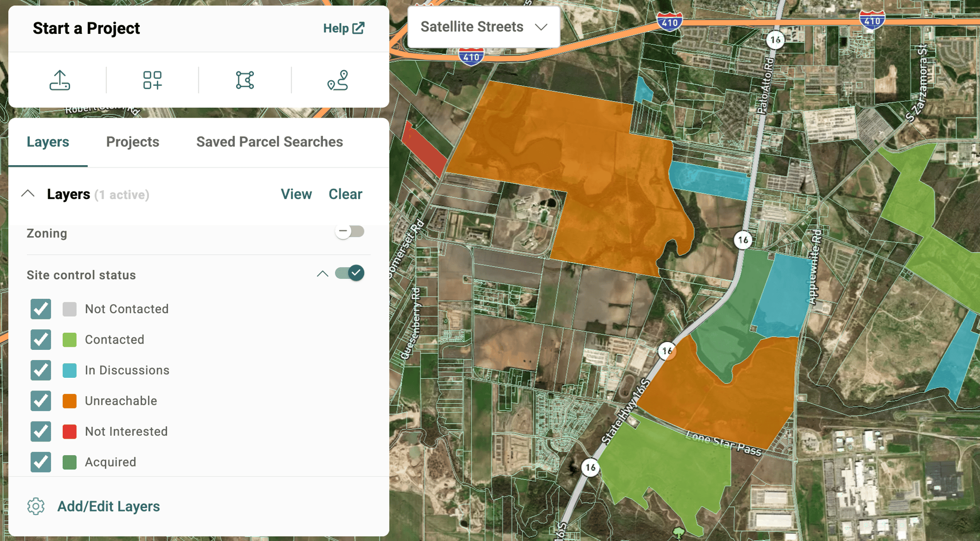The image size is (980, 541).
Task: Uncheck the In Discussions checkbox
Action: (41, 370)
